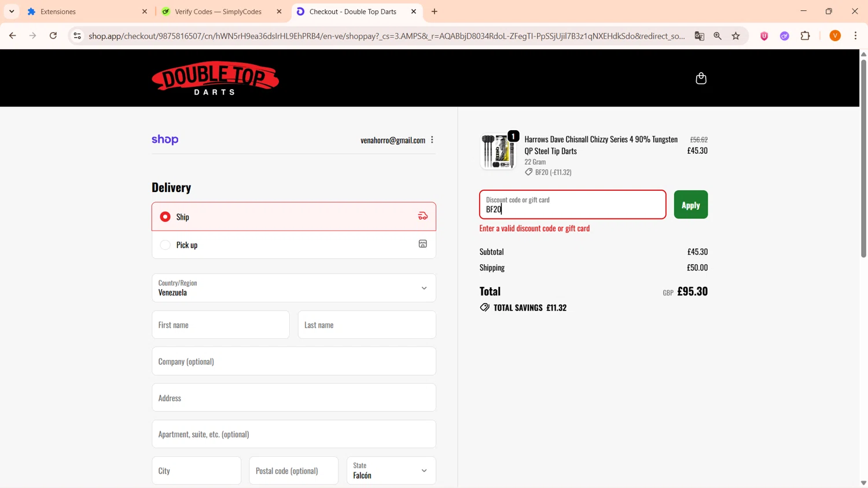Open the uBlock shield extension icon

[x=764, y=36]
